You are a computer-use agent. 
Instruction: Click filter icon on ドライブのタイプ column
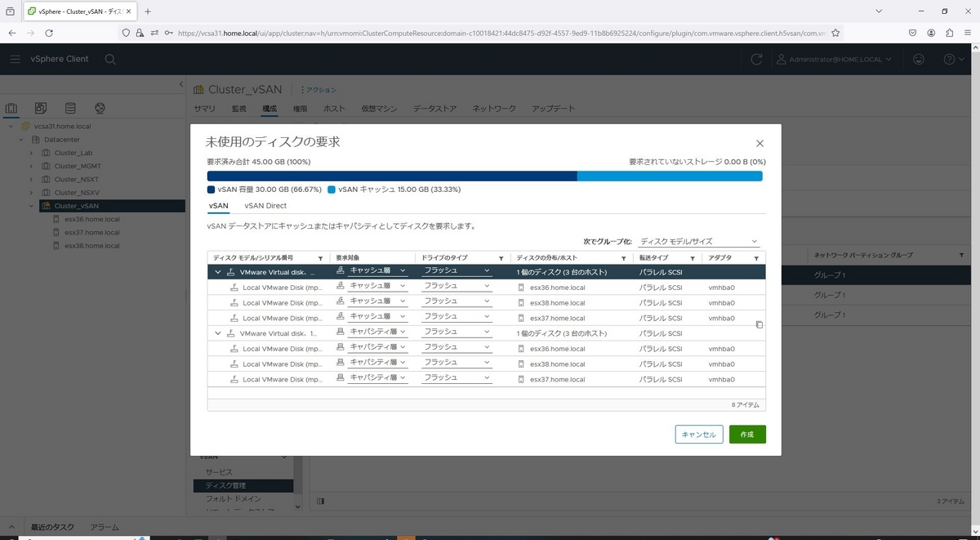(x=501, y=258)
